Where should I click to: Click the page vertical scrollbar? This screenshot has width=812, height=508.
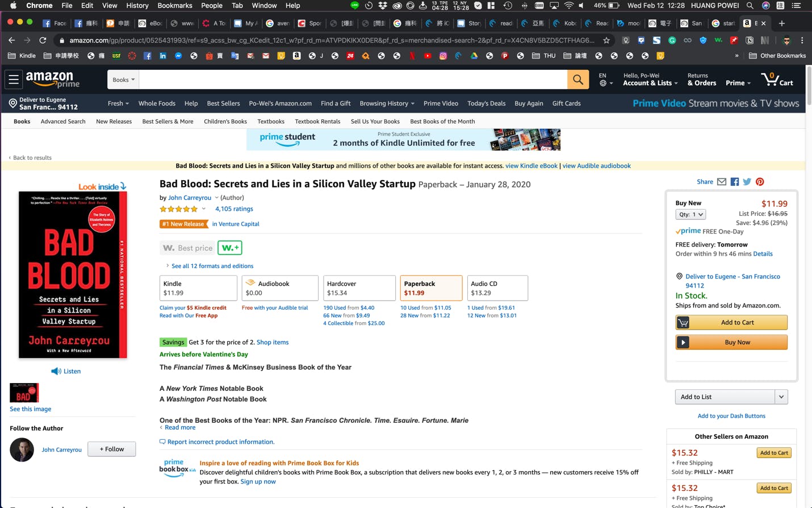click(x=809, y=85)
